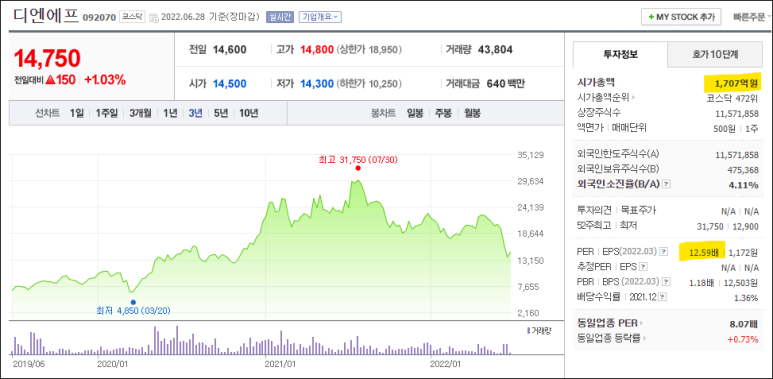The width and height of the screenshot is (773, 379).
Task: Select the 1년 line chart period
Action: tap(170, 113)
